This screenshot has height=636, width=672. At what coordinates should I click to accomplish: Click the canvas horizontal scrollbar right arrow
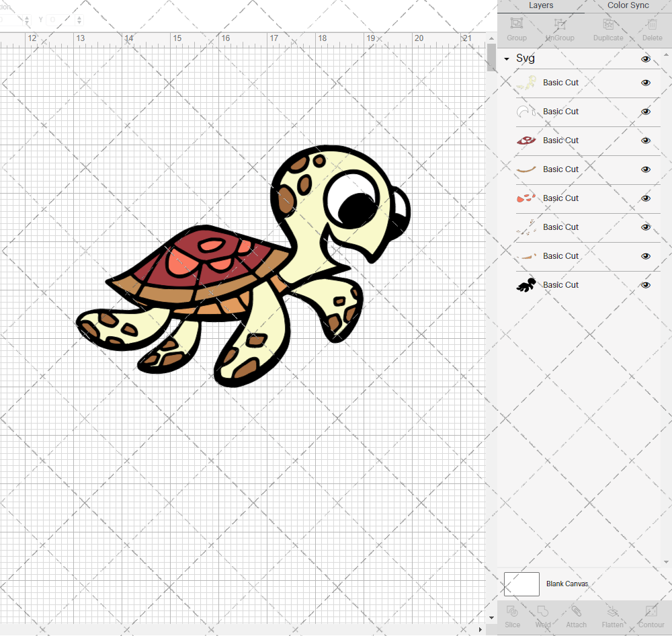(x=480, y=629)
